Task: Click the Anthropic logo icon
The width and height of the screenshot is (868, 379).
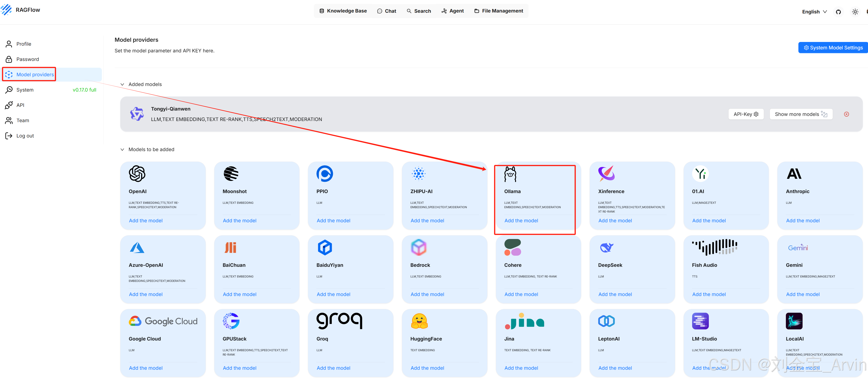Action: pyautogui.click(x=794, y=174)
